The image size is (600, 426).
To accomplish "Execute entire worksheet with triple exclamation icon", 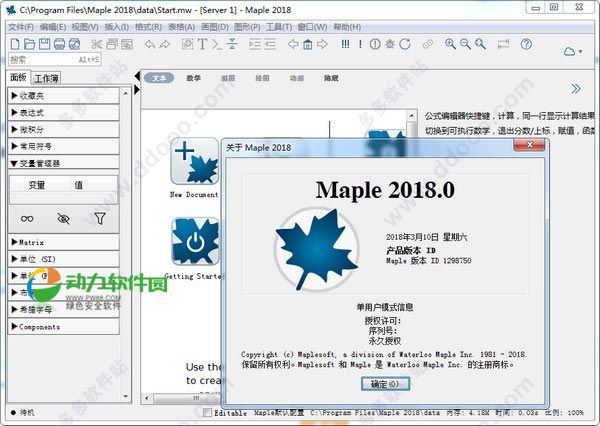I will [x=345, y=44].
